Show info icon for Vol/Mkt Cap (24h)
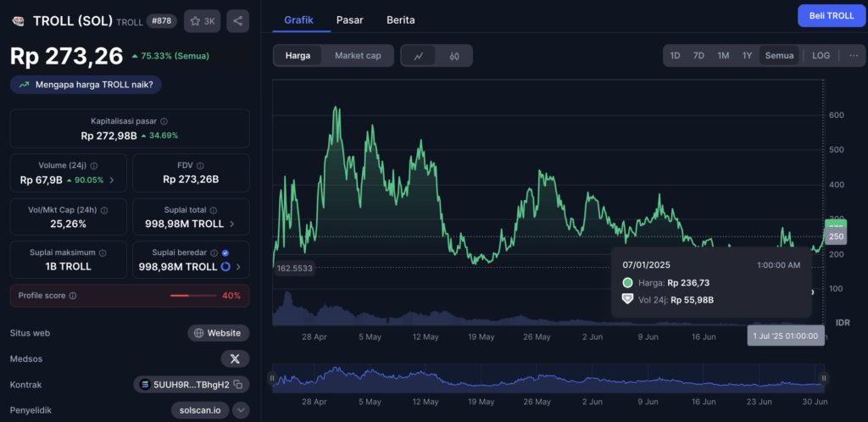 [x=104, y=210]
